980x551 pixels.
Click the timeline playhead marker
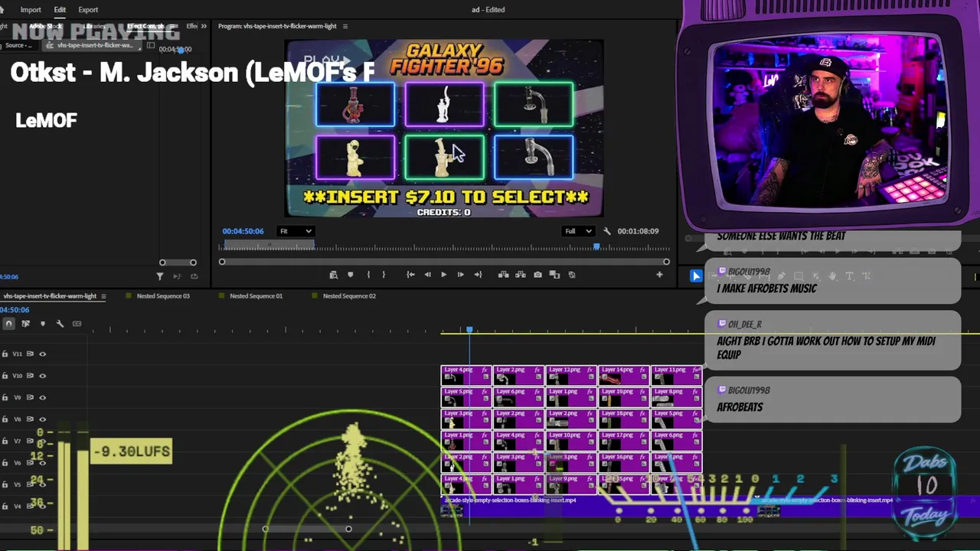[x=469, y=330]
